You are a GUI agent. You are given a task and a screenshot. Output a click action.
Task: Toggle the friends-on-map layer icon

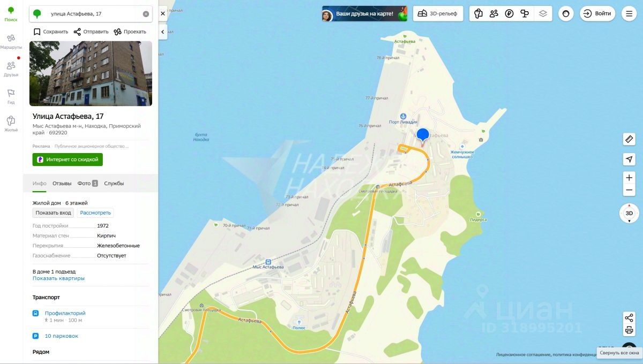(x=494, y=14)
